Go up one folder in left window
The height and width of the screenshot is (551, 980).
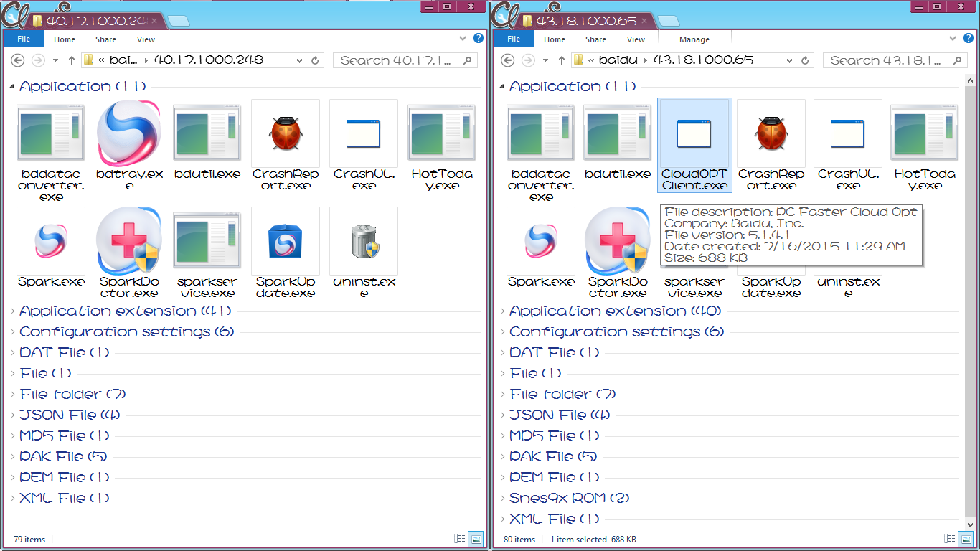click(x=71, y=60)
